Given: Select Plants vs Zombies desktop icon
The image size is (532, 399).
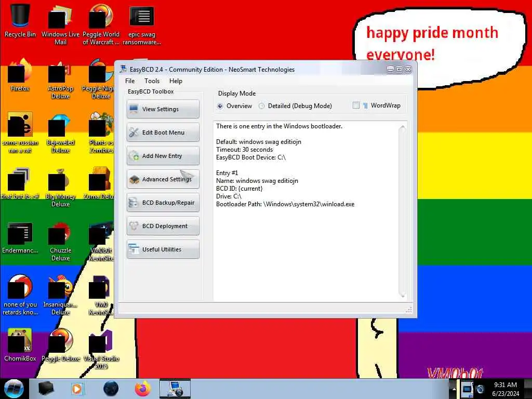Looking at the screenshot, I should [x=100, y=133].
